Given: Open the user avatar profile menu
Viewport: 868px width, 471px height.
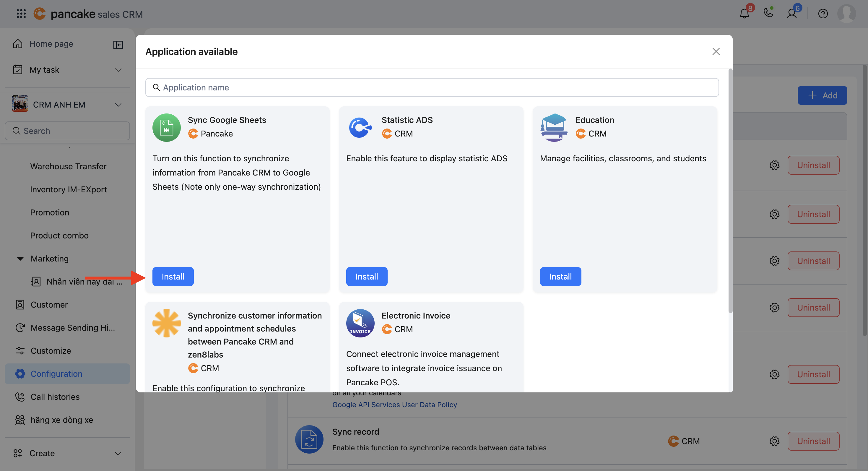Looking at the screenshot, I should [x=846, y=14].
